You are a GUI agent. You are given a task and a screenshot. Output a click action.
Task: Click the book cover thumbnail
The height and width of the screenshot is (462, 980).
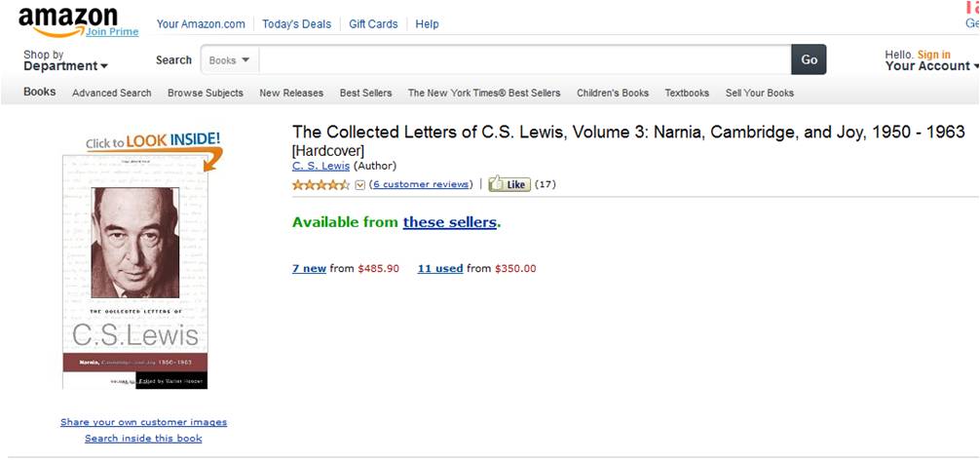[x=135, y=271]
